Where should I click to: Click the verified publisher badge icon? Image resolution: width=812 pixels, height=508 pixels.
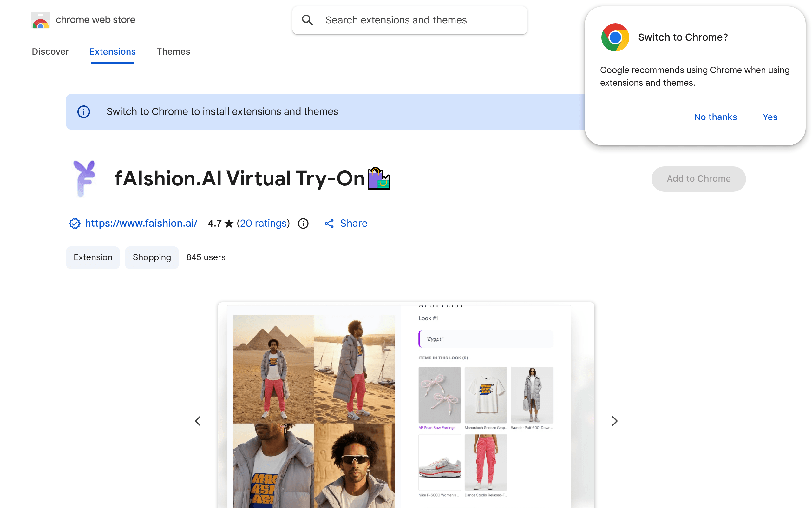pyautogui.click(x=75, y=224)
